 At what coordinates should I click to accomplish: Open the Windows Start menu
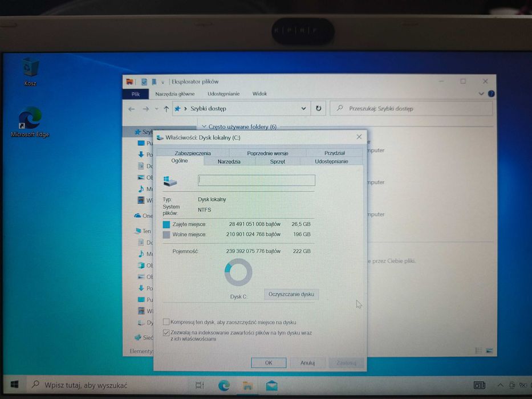[14, 384]
